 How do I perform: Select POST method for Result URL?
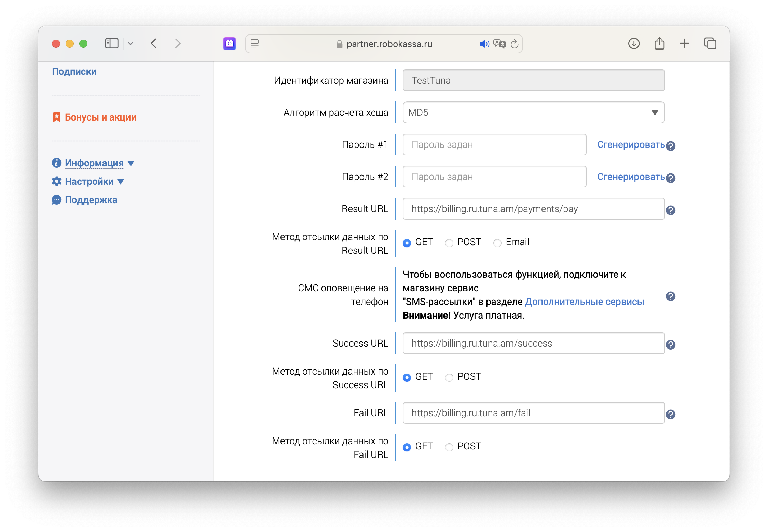pos(449,243)
